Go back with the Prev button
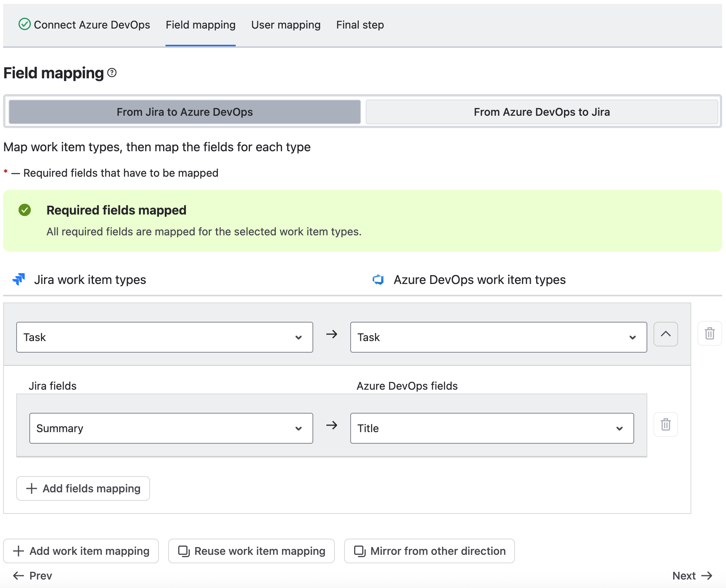The height and width of the screenshot is (588, 726). pos(32,576)
